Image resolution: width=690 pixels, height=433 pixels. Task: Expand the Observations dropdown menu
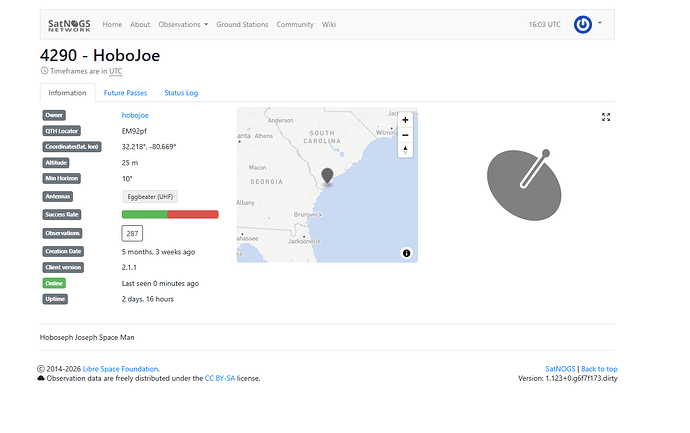tap(184, 24)
